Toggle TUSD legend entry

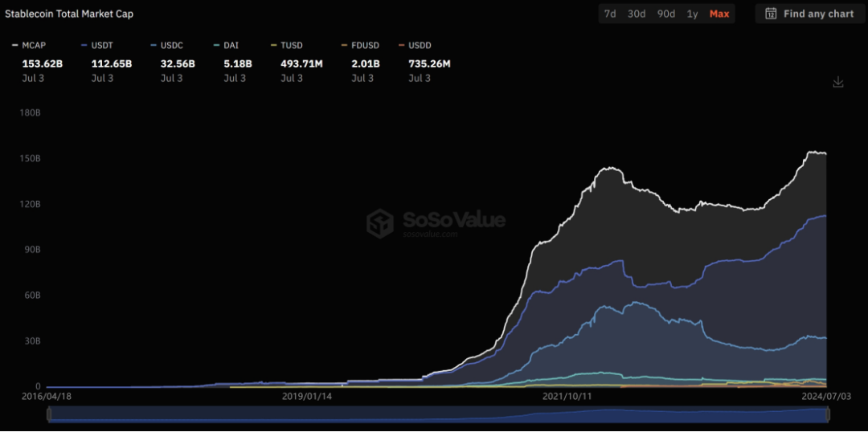[x=287, y=46]
